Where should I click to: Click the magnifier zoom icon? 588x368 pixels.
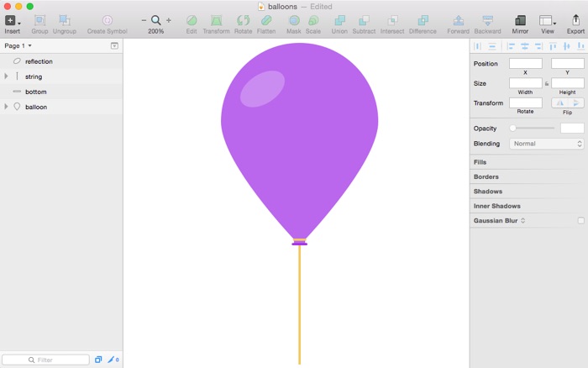155,20
